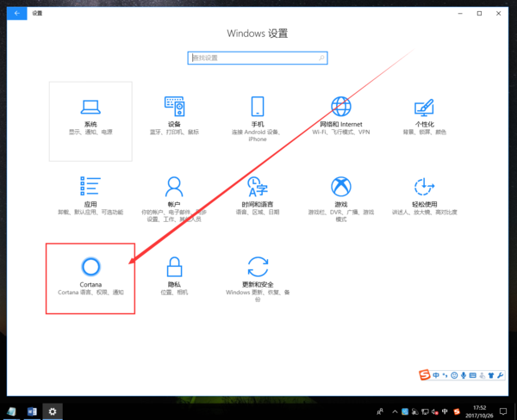The width and height of the screenshot is (517, 420).
Task: Open the Sogou emoji face panel
Action: (454, 375)
